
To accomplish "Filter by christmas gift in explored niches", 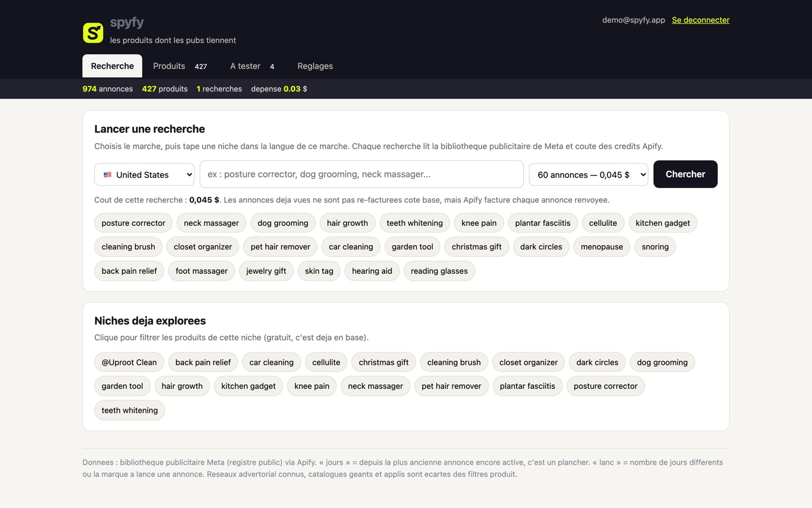I will pyautogui.click(x=383, y=362).
